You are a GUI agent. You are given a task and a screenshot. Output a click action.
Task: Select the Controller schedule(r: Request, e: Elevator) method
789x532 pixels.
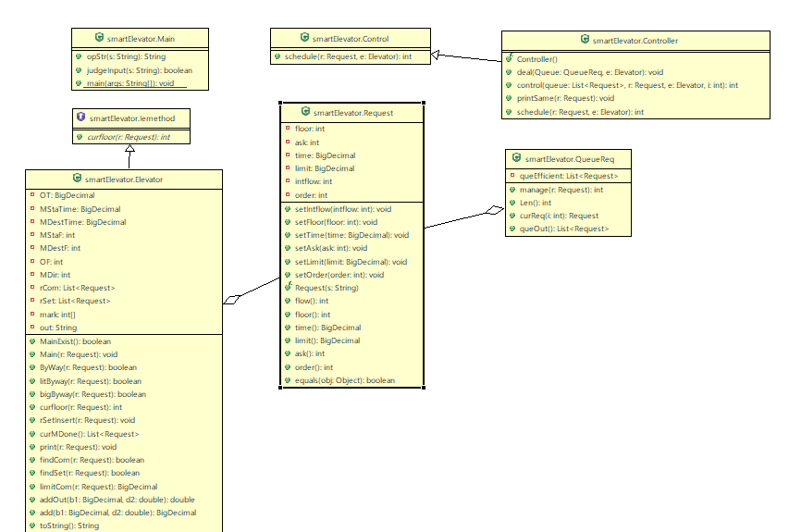pyautogui.click(x=580, y=112)
